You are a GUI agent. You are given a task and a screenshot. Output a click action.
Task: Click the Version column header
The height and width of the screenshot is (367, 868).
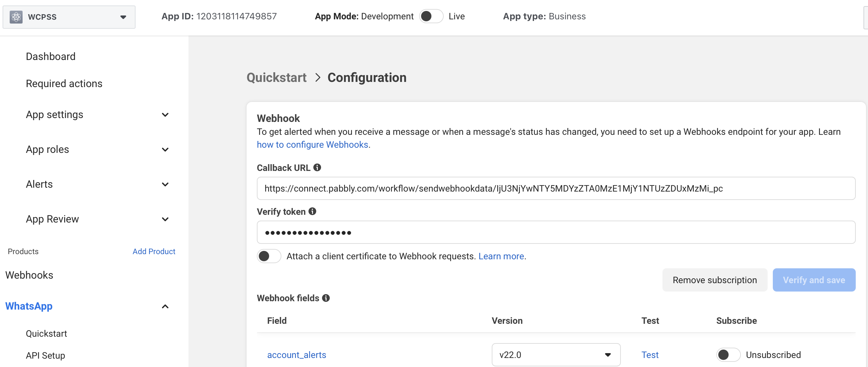point(507,320)
